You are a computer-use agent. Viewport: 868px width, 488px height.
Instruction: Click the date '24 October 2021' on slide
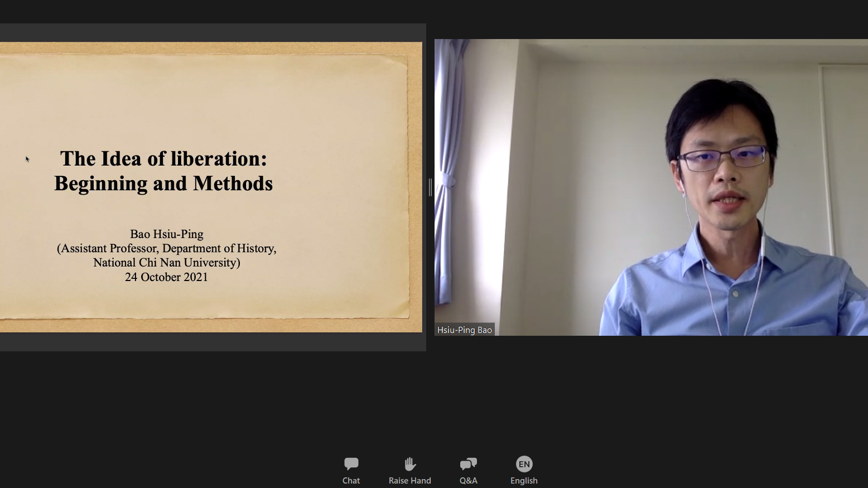[166, 277]
